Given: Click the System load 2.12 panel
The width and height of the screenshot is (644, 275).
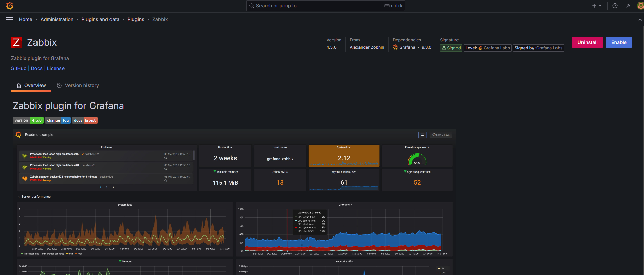Looking at the screenshot, I should (x=344, y=156).
